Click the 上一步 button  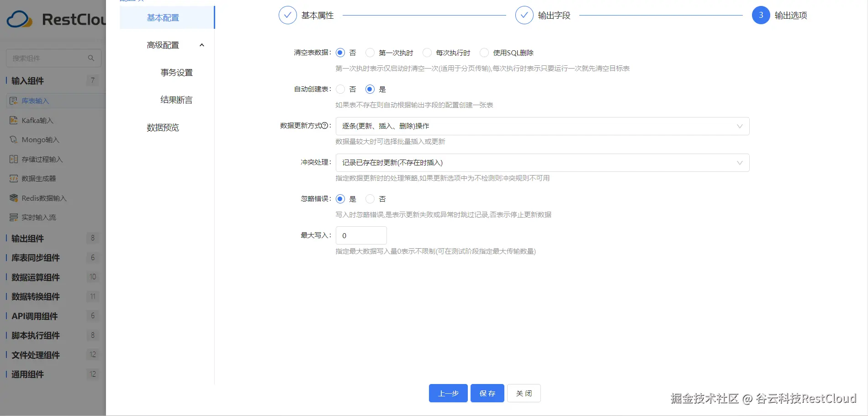coord(448,393)
